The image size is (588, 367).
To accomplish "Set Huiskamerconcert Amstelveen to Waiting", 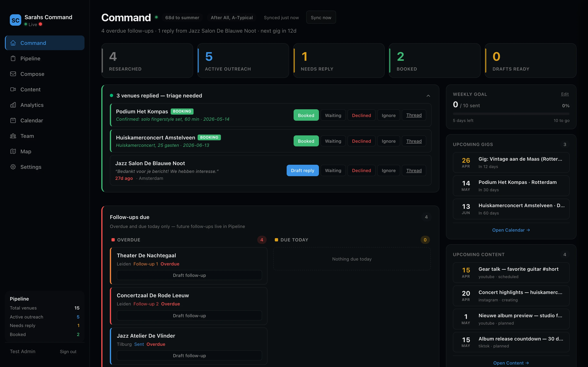I will [333, 141].
